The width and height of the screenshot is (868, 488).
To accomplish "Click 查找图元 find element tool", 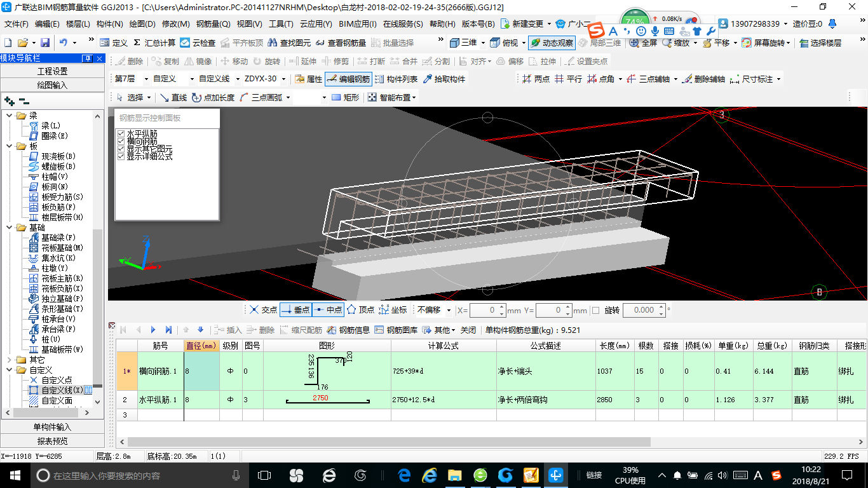I will [289, 43].
